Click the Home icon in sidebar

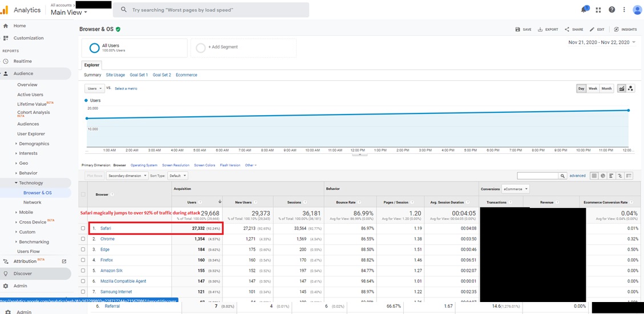click(x=6, y=26)
